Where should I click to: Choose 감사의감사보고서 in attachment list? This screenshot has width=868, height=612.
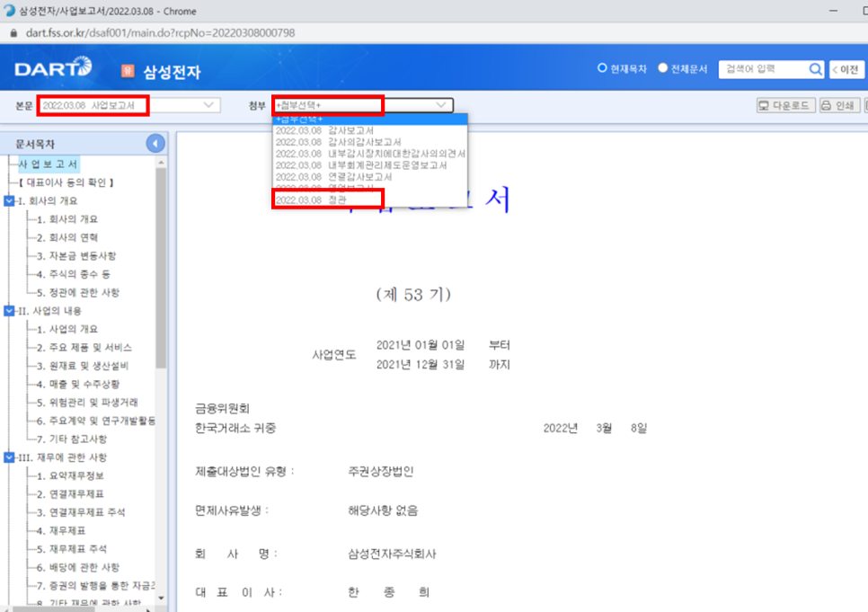pos(370,142)
